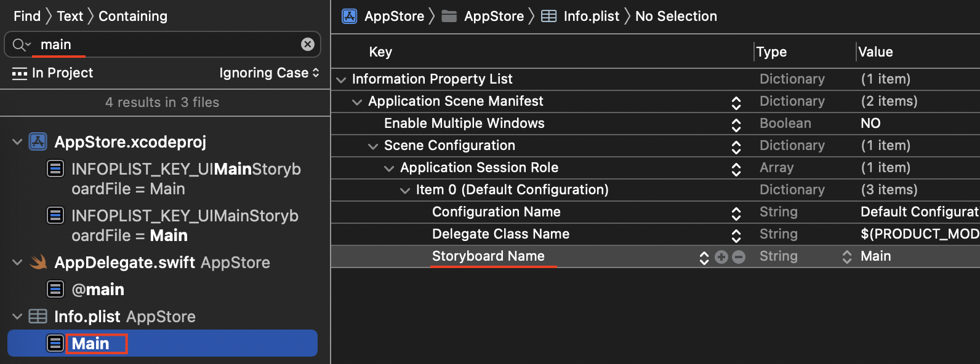Image resolution: width=980 pixels, height=364 pixels.
Task: Open key stepper for Enable Multiple Windows
Action: click(x=736, y=124)
